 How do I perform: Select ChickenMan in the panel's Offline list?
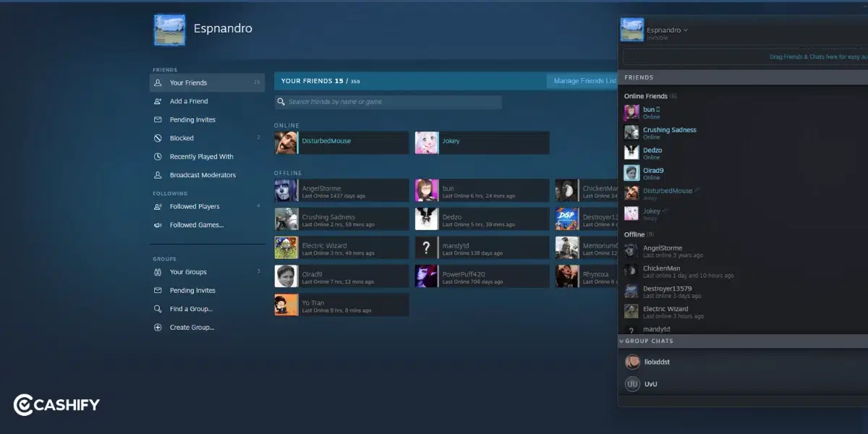[744, 271]
